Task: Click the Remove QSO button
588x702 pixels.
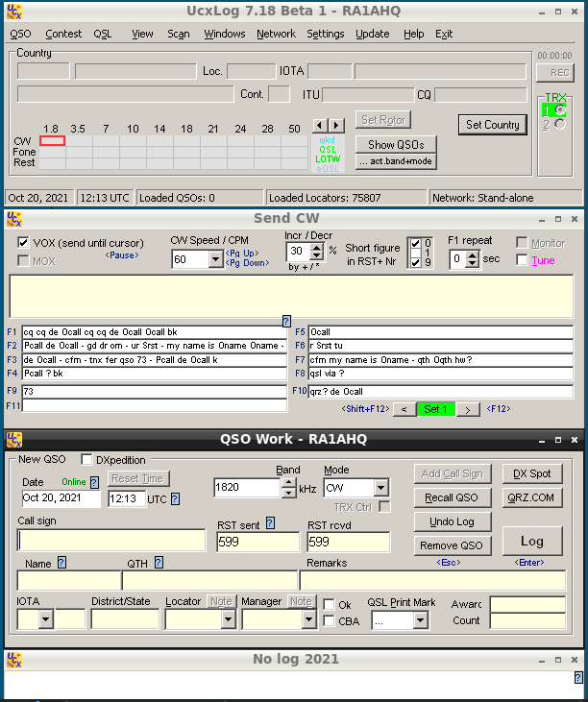Action: click(x=452, y=545)
